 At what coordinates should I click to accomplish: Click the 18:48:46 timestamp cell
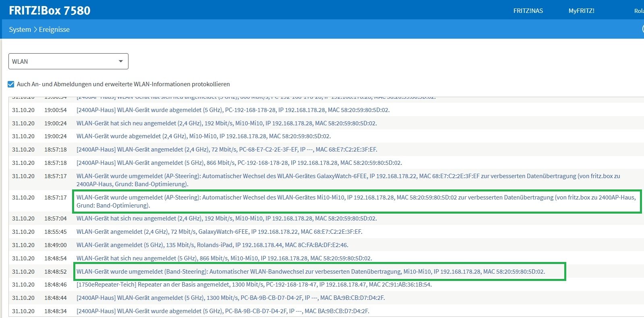(56, 285)
